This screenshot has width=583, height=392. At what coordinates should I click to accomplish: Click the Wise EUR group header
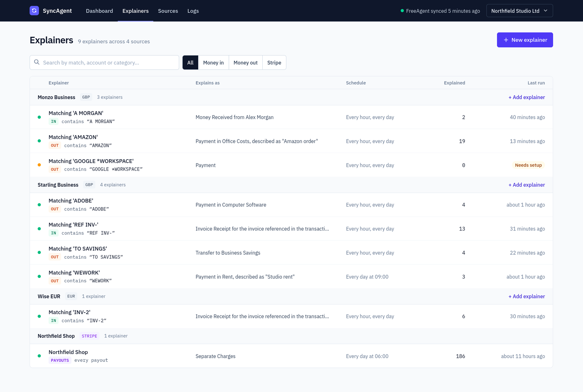[x=291, y=296]
